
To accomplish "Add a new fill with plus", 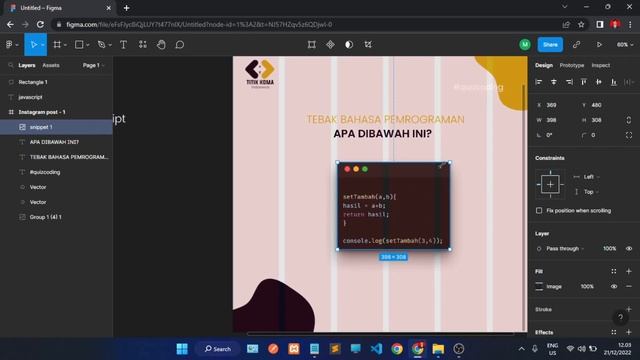I will (x=629, y=271).
